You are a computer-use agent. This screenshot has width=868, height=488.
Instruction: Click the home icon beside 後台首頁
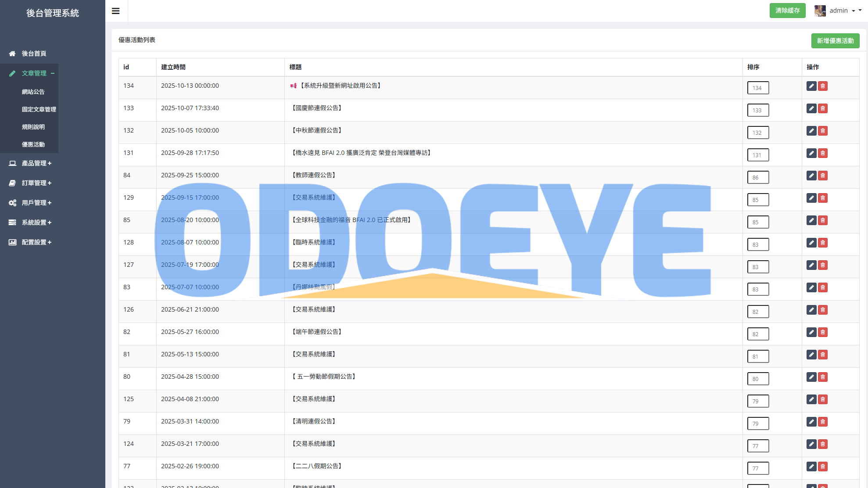click(12, 54)
